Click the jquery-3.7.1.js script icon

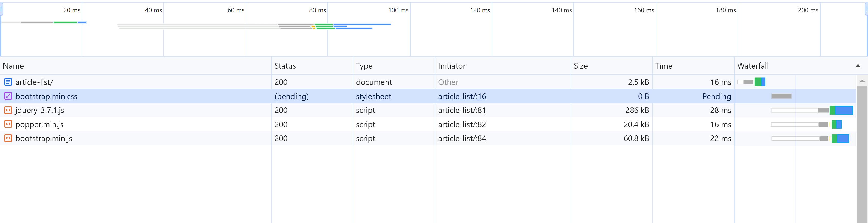point(8,110)
